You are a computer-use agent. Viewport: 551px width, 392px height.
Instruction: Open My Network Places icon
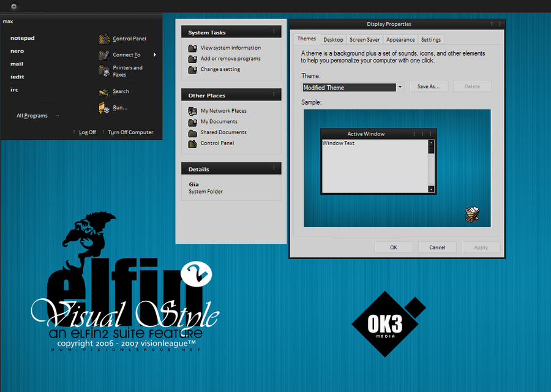pyautogui.click(x=193, y=111)
